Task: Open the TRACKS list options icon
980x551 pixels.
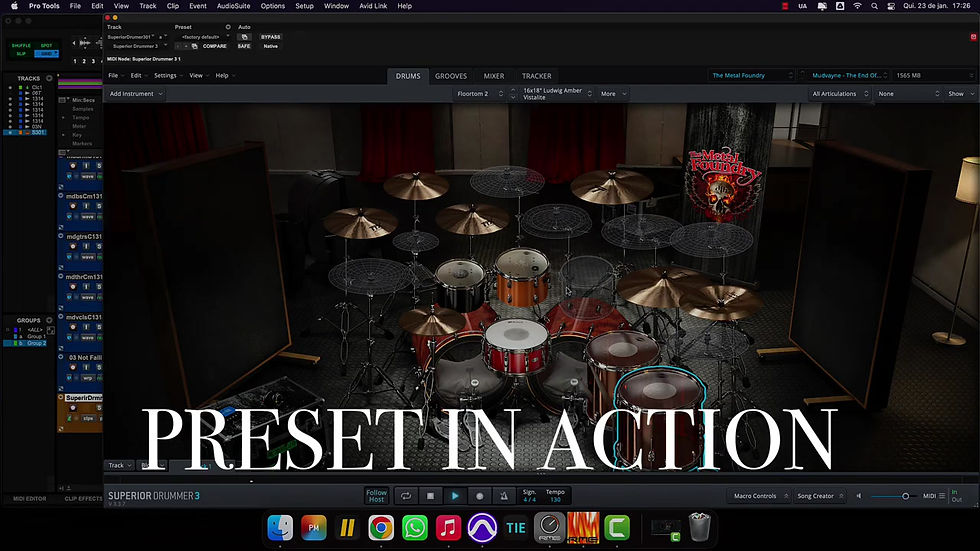Action: tap(49, 78)
